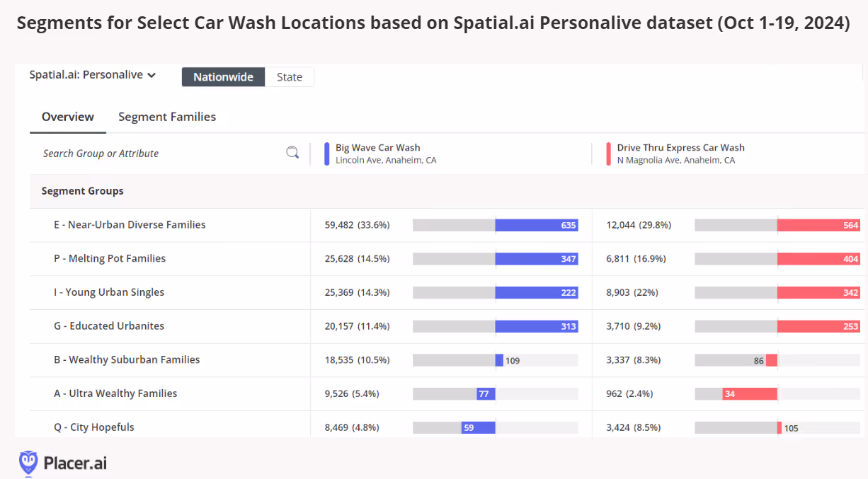Click the blue bar showing 635
Viewport: 868px width, 479px height.
pyautogui.click(x=537, y=225)
